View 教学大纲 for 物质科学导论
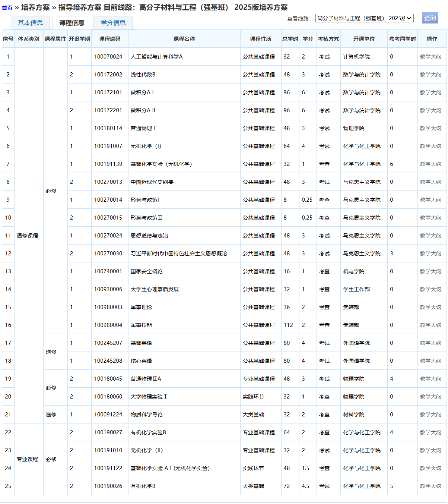The height and width of the screenshot is (504, 448). 430,415
